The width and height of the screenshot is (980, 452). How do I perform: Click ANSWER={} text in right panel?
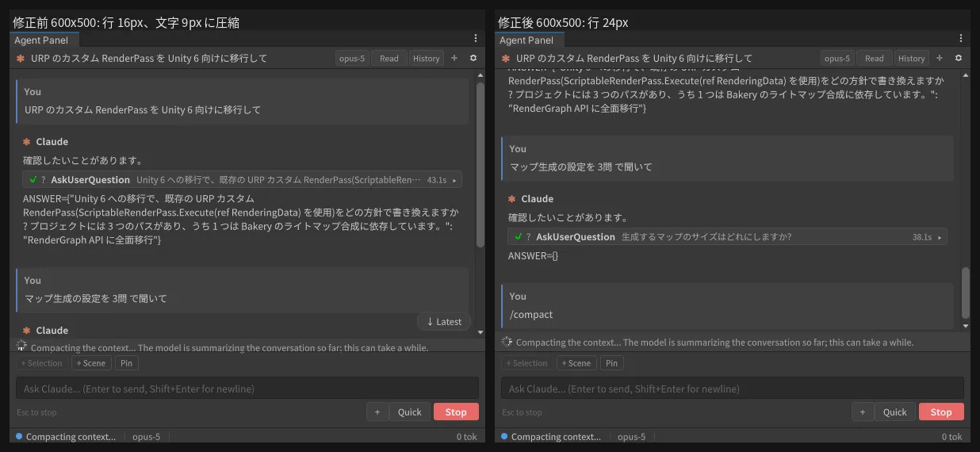(534, 255)
